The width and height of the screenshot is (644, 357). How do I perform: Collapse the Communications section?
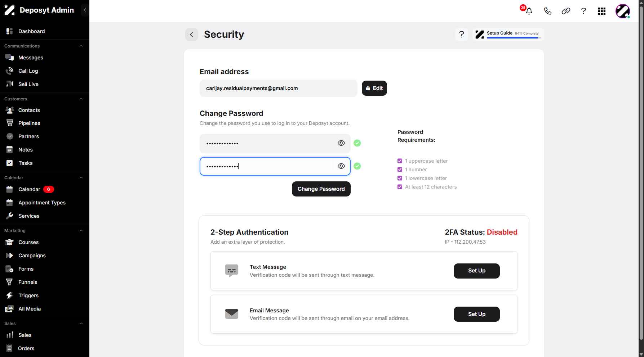click(81, 46)
